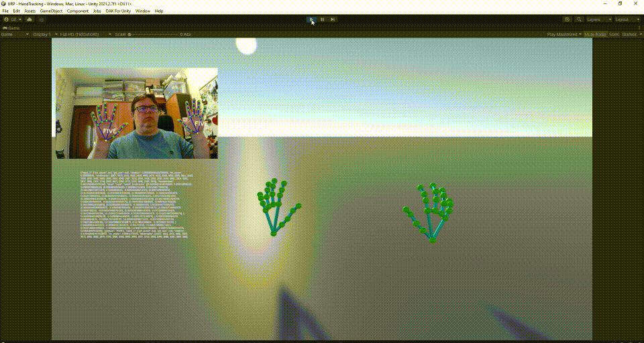Click the Step forward button
The height and width of the screenshot is (343, 644).
coord(333,19)
